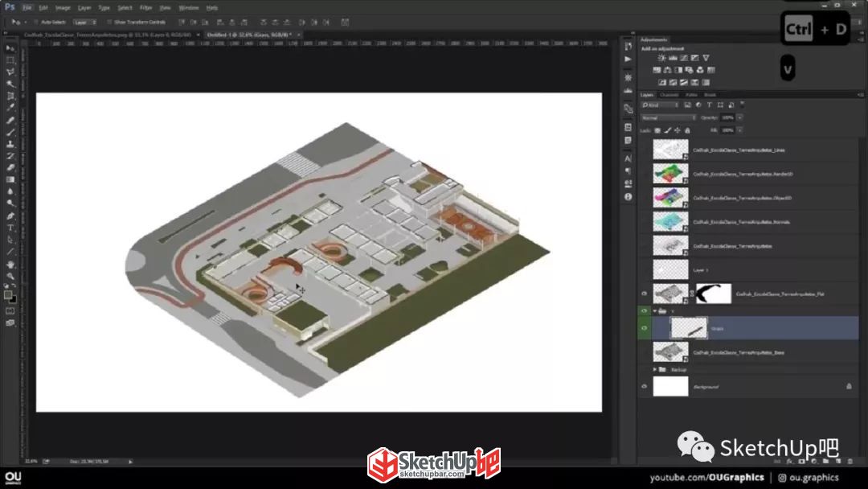Open the Image menu
This screenshot has height=489, width=868.
point(63,8)
